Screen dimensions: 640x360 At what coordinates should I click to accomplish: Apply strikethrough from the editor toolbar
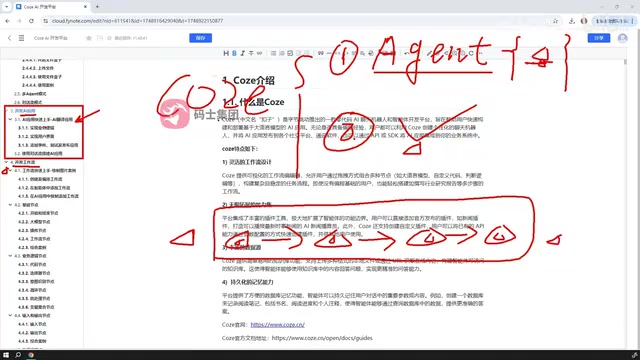[x=251, y=53]
